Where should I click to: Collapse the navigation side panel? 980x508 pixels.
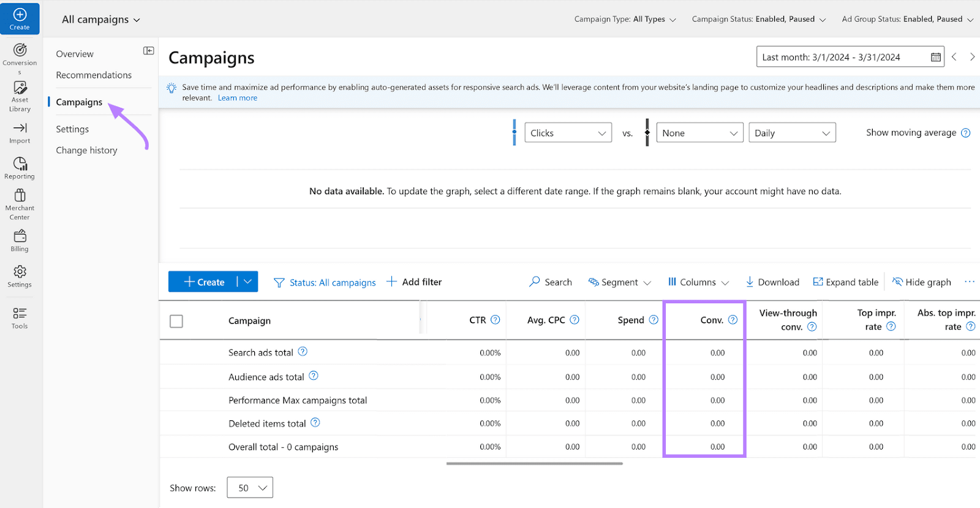[148, 51]
